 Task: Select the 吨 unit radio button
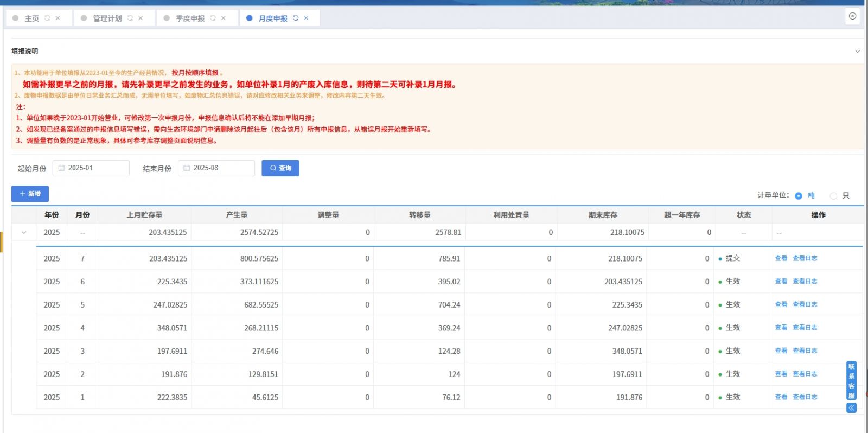coord(799,196)
